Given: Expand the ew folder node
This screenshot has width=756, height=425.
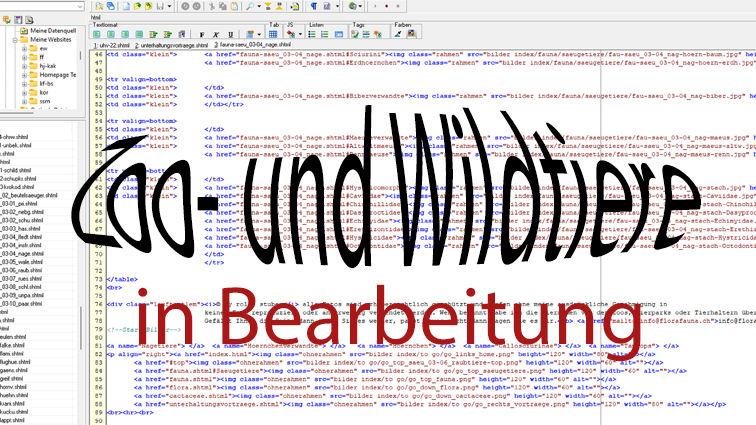Looking at the screenshot, I should click(24, 49).
